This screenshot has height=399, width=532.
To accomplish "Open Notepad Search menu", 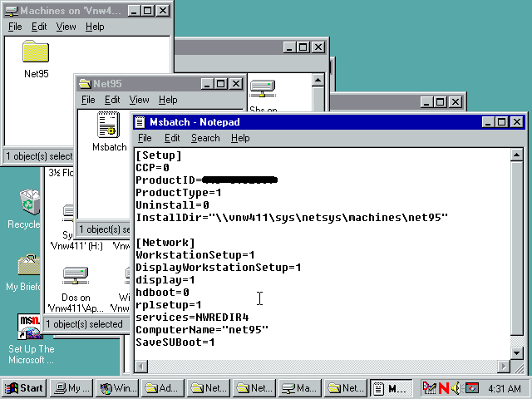I will click(x=205, y=138).
